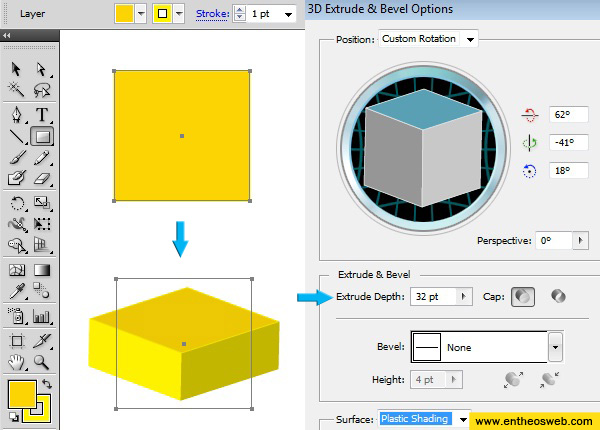Click the yellow fill color swatch in toolbox
The height and width of the screenshot is (430, 600).
[x=21, y=393]
